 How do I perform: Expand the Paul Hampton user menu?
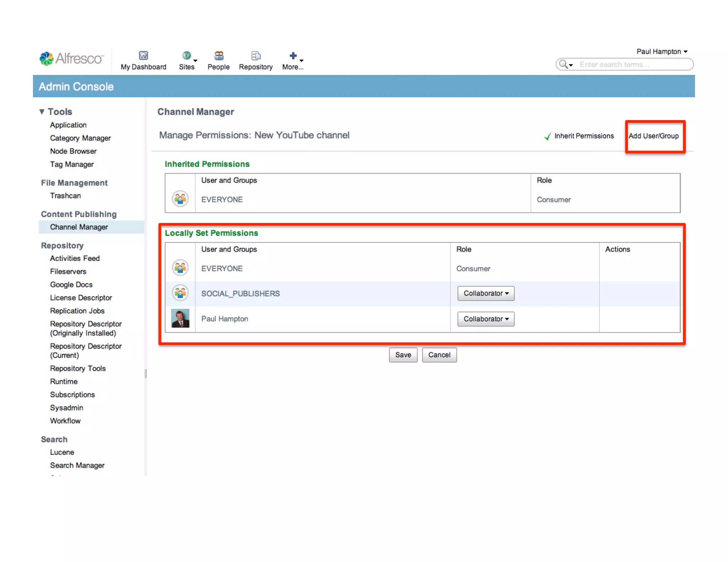tap(662, 52)
